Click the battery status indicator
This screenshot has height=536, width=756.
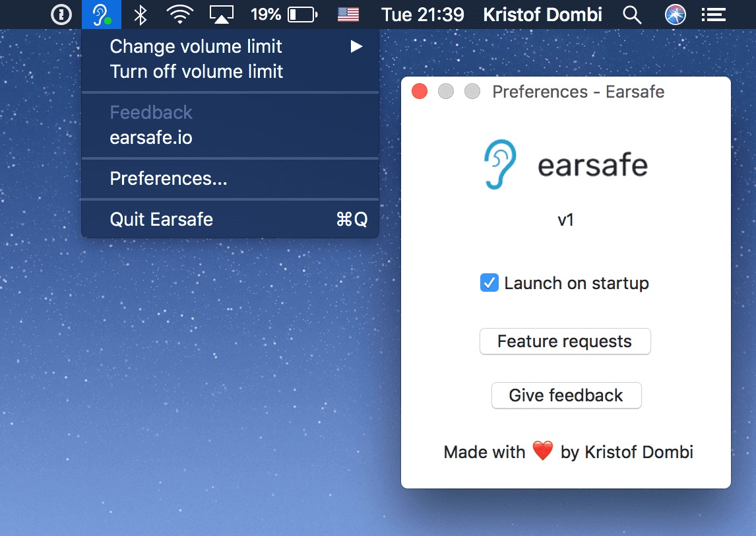click(303, 15)
